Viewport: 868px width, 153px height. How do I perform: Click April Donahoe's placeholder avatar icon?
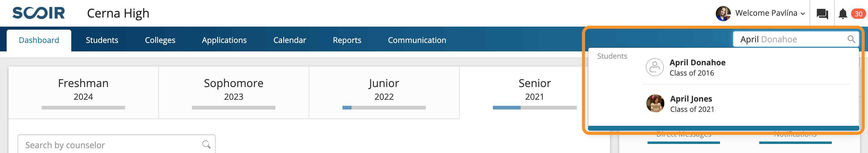coord(654,67)
